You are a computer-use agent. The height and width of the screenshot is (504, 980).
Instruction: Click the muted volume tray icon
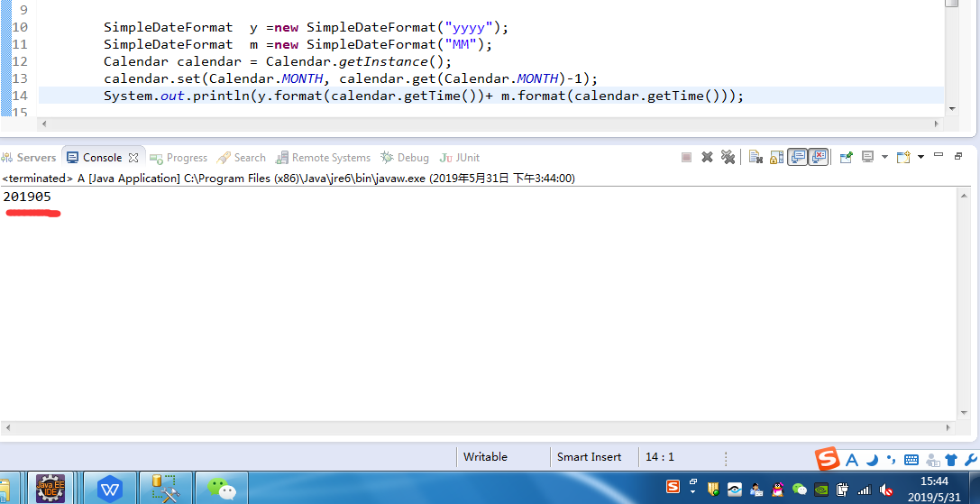click(885, 489)
